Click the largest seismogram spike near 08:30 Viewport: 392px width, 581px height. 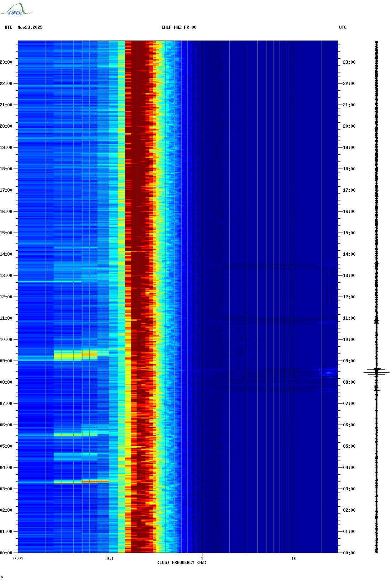[376, 372]
